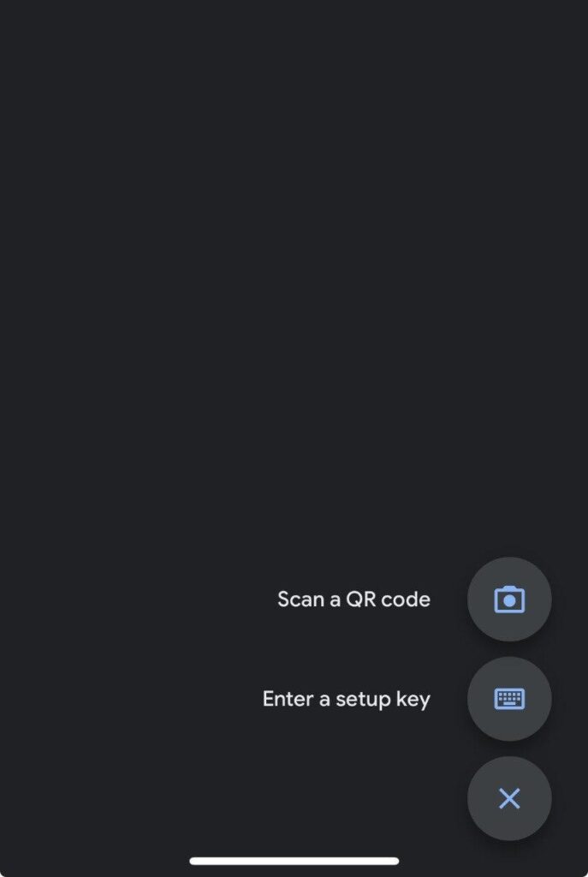Select the setup key option text

[347, 699]
